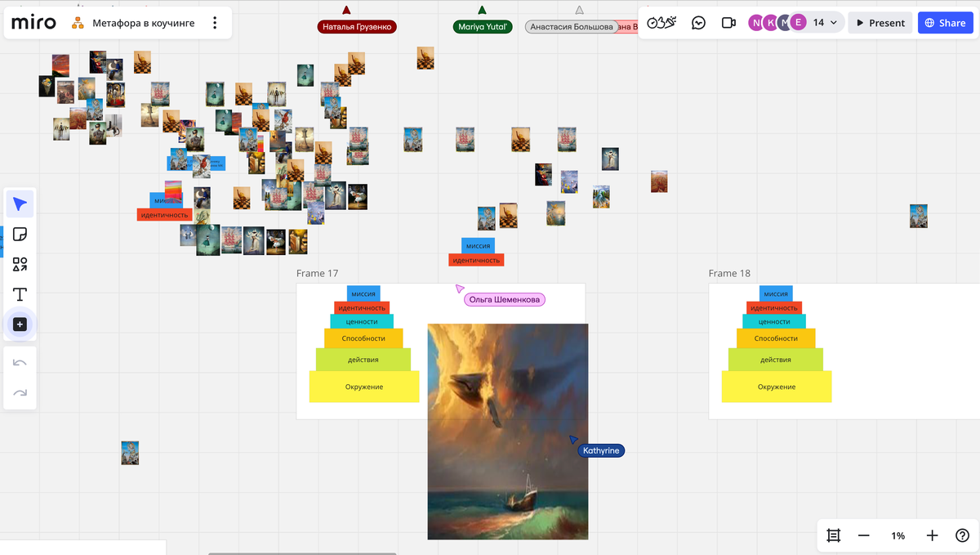This screenshot has width=980, height=555.
Task: Select the cursor arrow tool
Action: [20, 204]
